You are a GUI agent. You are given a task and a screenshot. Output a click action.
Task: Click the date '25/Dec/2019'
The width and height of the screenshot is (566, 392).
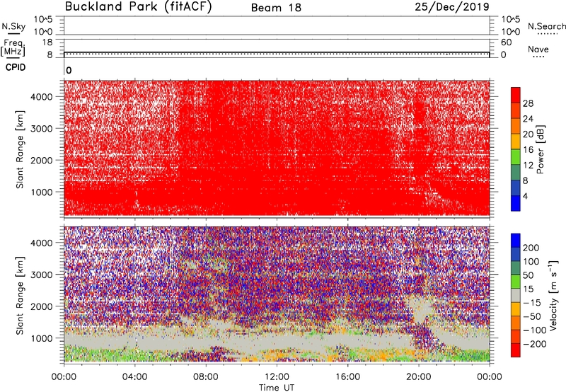452,6
